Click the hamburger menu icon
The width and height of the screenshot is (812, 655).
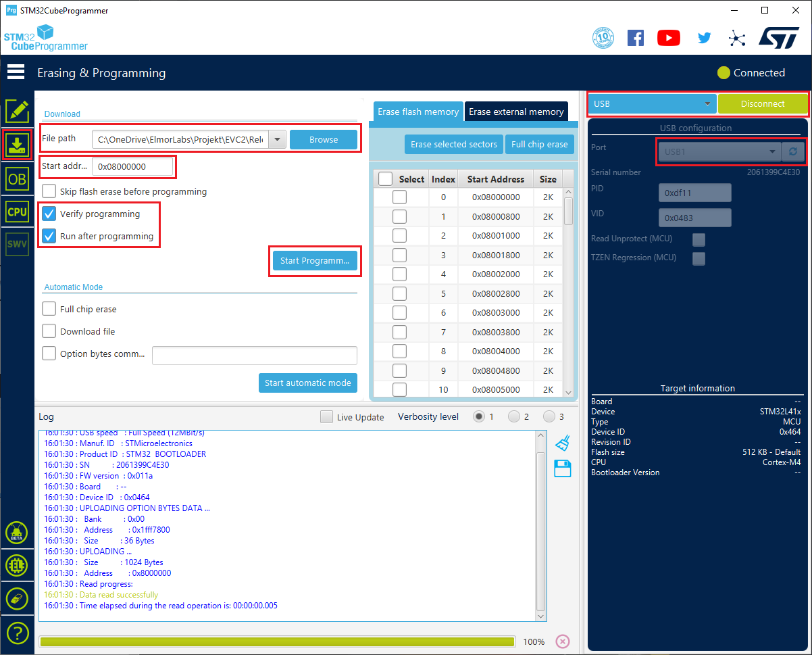click(x=16, y=72)
